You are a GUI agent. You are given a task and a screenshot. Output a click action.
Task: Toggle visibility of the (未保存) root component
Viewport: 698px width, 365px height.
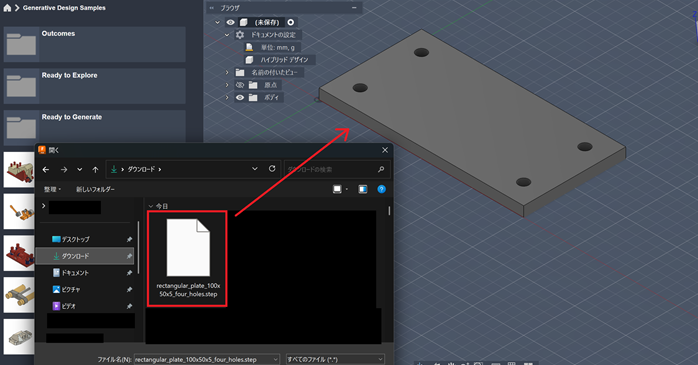point(230,22)
